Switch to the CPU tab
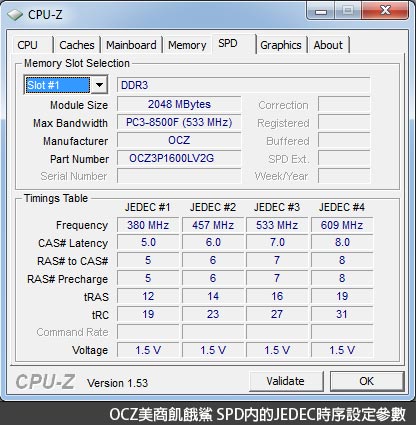The width and height of the screenshot is (416, 425). click(x=27, y=45)
